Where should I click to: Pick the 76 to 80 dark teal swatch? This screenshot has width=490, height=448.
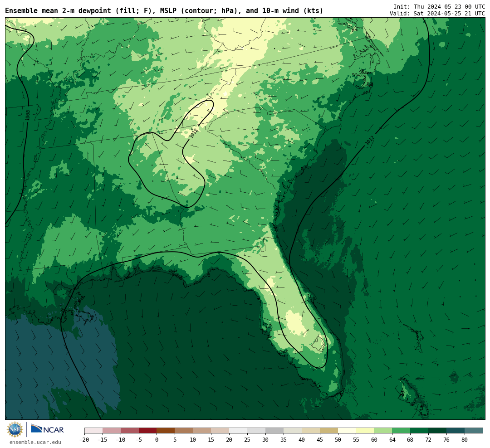point(456,431)
